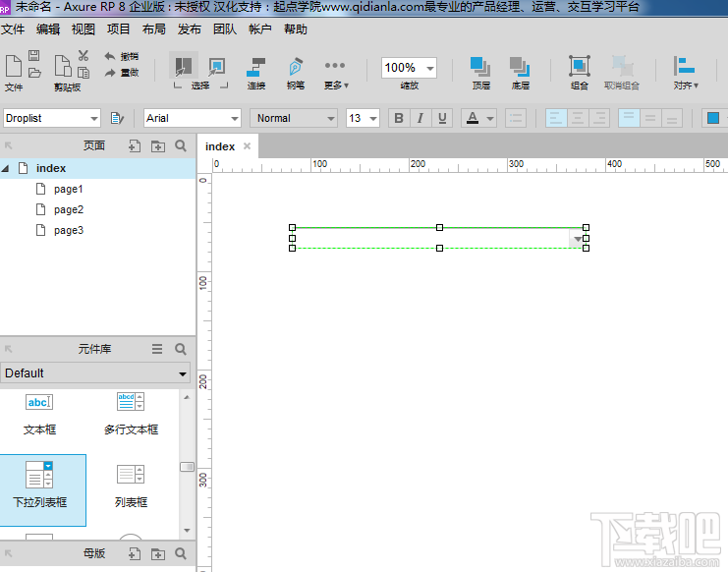Align text right
Image resolution: width=728 pixels, height=572 pixels.
click(x=599, y=118)
